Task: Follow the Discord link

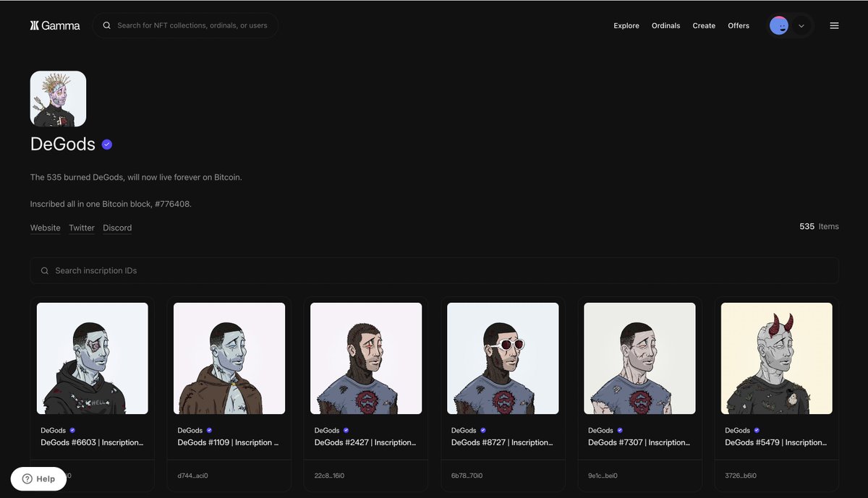Action: [x=117, y=228]
